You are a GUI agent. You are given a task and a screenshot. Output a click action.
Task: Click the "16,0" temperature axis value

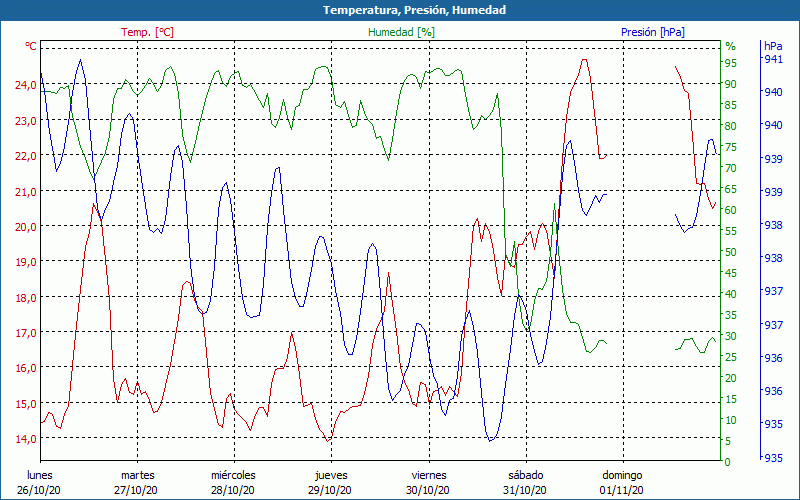(26, 368)
